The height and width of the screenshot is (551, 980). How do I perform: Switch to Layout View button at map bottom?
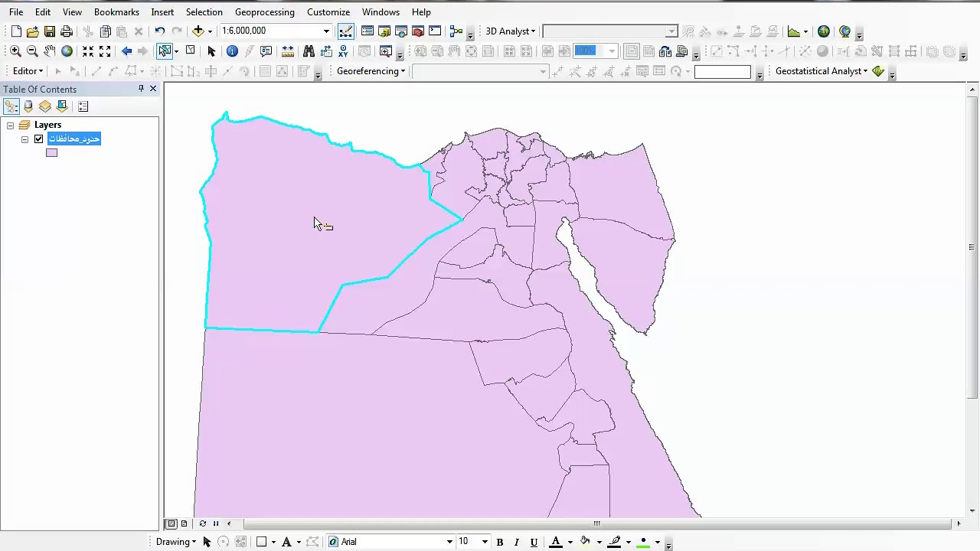click(185, 524)
